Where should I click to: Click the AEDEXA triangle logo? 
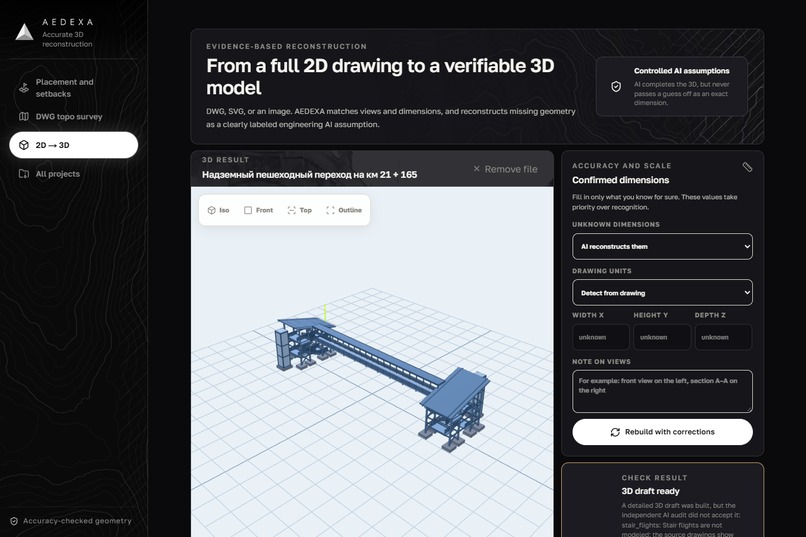(x=24, y=32)
